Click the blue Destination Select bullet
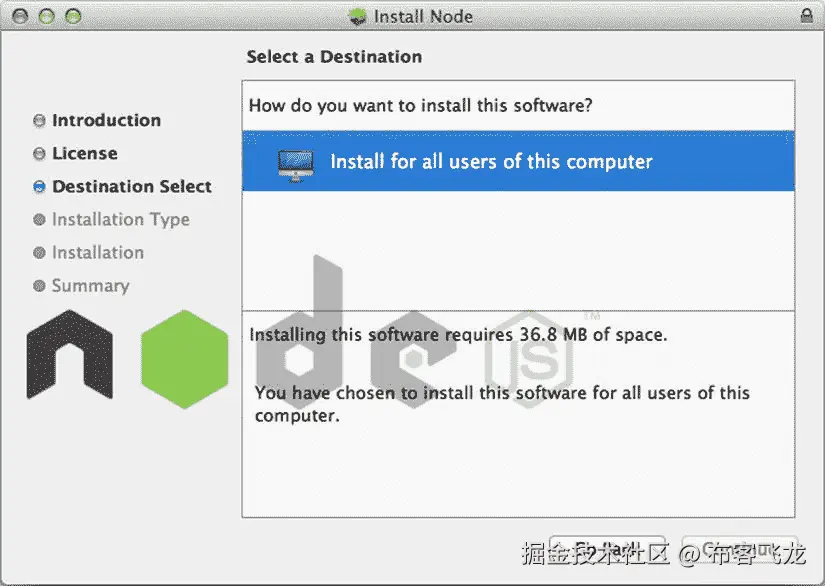 pos(39,187)
